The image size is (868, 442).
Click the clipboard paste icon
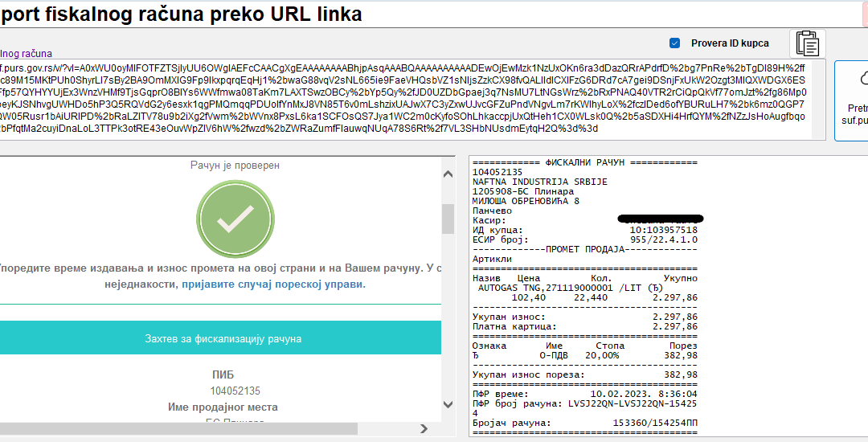pos(808,43)
